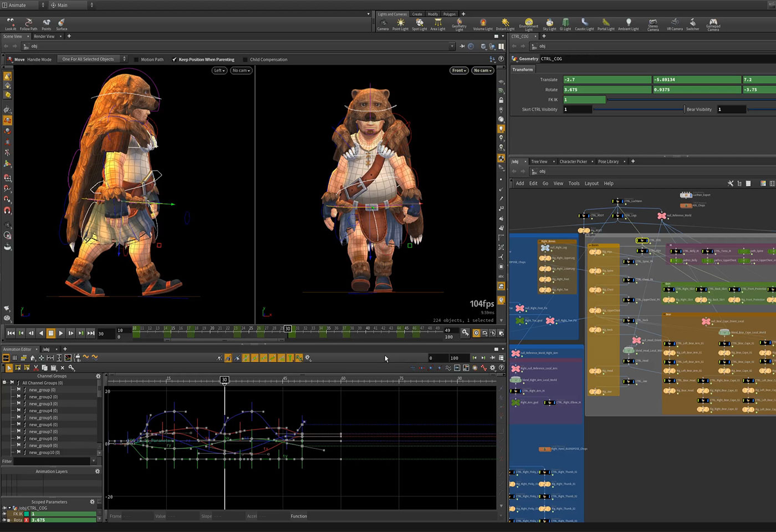Switch to the Create shelf tab
Screen dimensions: 776x532
(x=417, y=14)
